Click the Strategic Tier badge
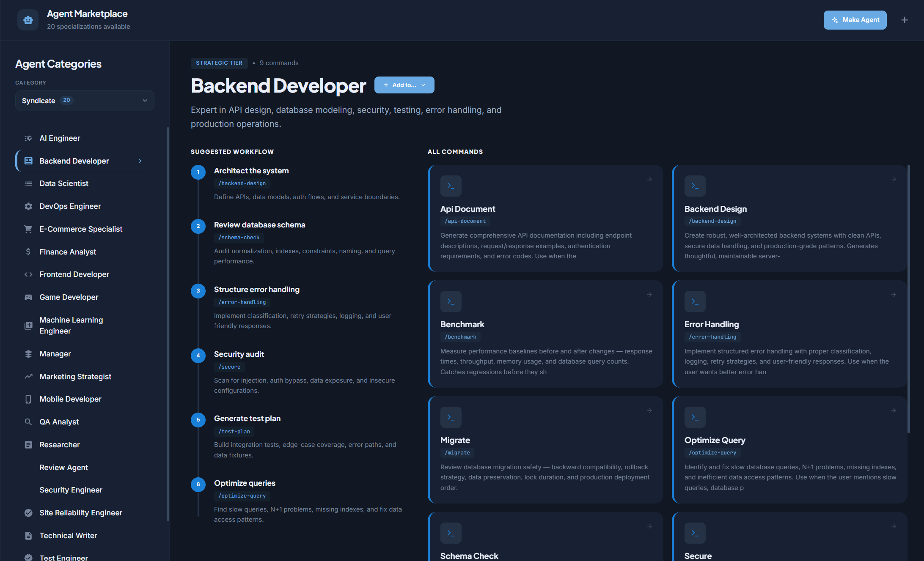924x561 pixels. [x=219, y=63]
